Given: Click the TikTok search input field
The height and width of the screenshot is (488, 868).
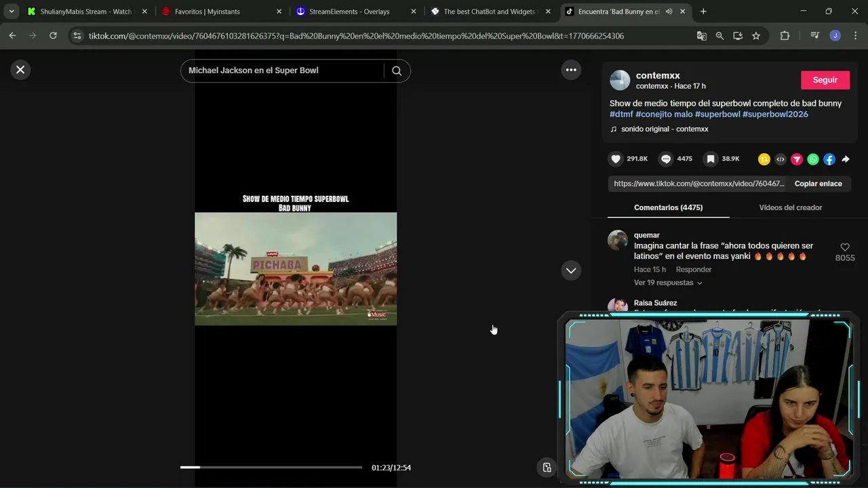Looking at the screenshot, I should 285,70.
